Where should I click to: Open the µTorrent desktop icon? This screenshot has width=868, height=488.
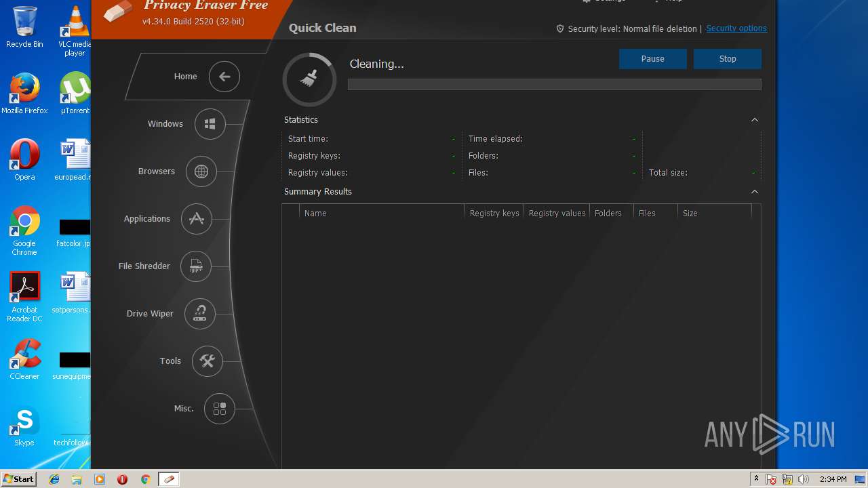coord(75,94)
